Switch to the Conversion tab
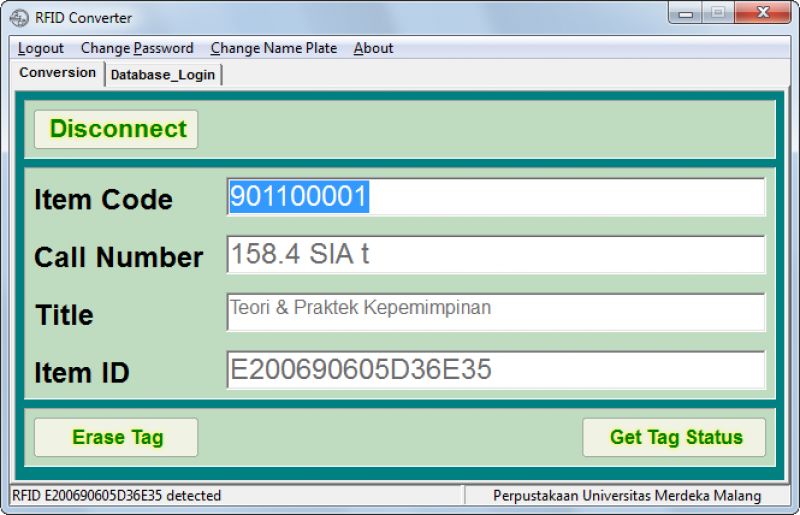 58,73
